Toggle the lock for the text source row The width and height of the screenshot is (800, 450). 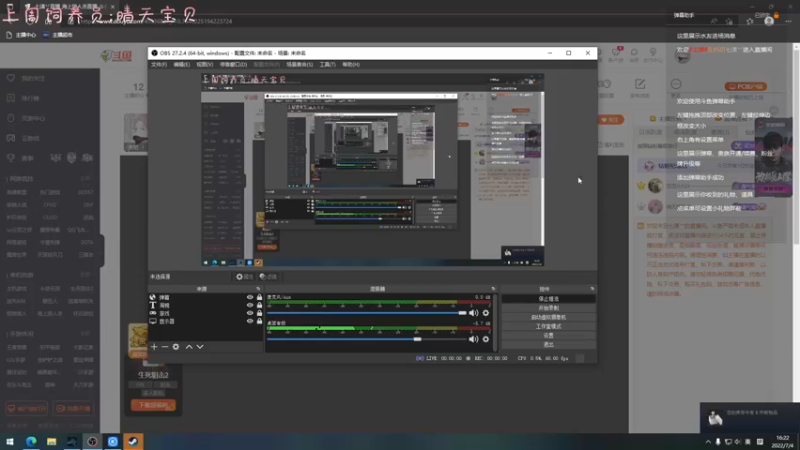tap(259, 305)
